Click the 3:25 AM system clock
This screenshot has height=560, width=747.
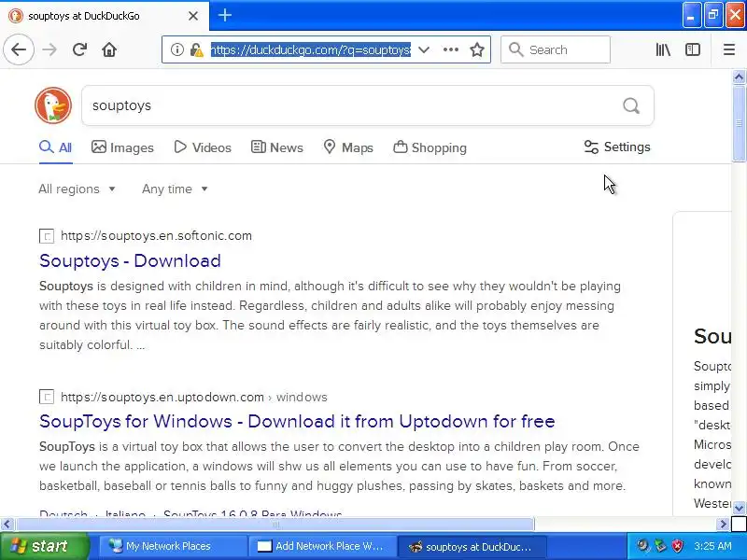(712, 546)
